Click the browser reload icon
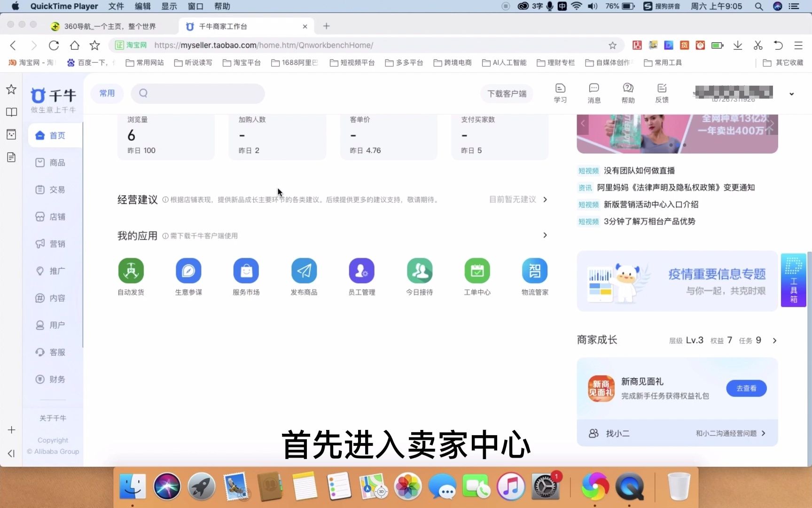Viewport: 812px width, 508px height. pyautogui.click(x=54, y=45)
